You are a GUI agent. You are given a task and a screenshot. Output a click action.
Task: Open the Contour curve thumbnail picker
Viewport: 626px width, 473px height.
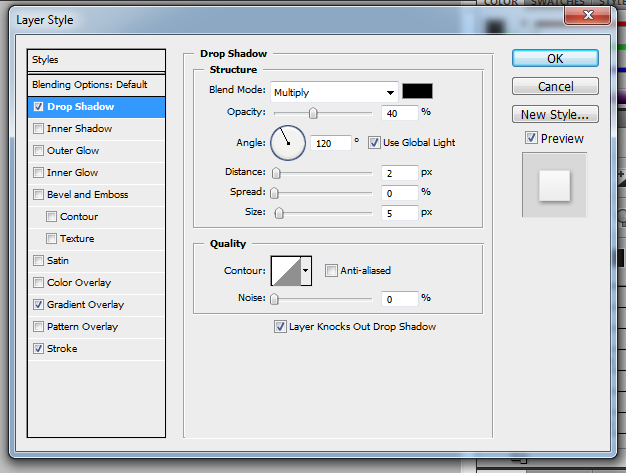pos(286,271)
